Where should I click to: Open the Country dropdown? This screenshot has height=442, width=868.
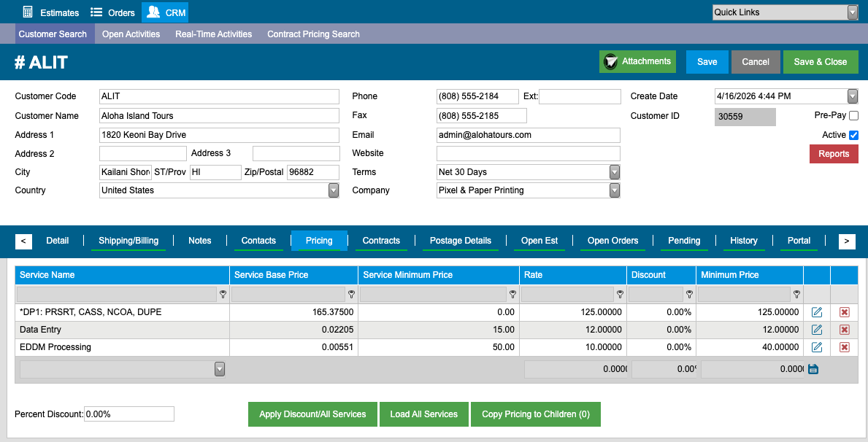(x=333, y=190)
